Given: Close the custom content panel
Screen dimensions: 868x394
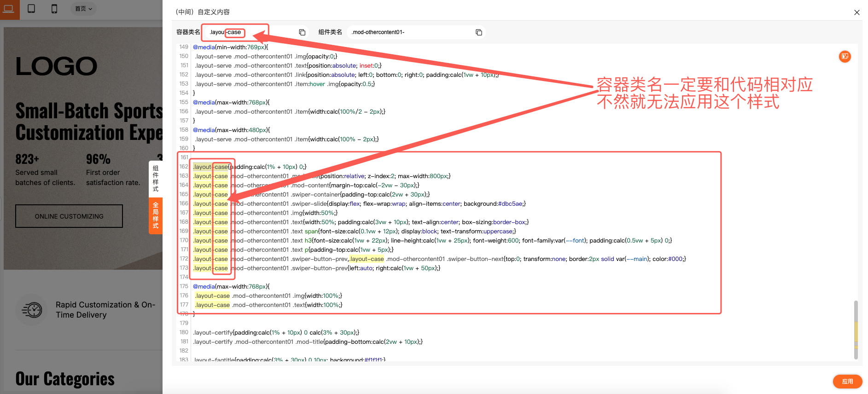Looking at the screenshot, I should tap(856, 12).
